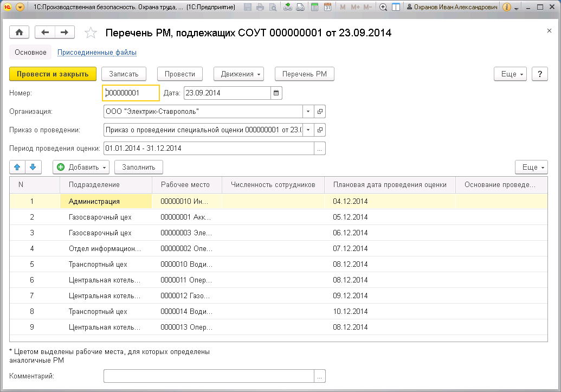561x392 pixels.
Task: Click the yellow information icon
Action: pyautogui.click(x=507, y=7)
